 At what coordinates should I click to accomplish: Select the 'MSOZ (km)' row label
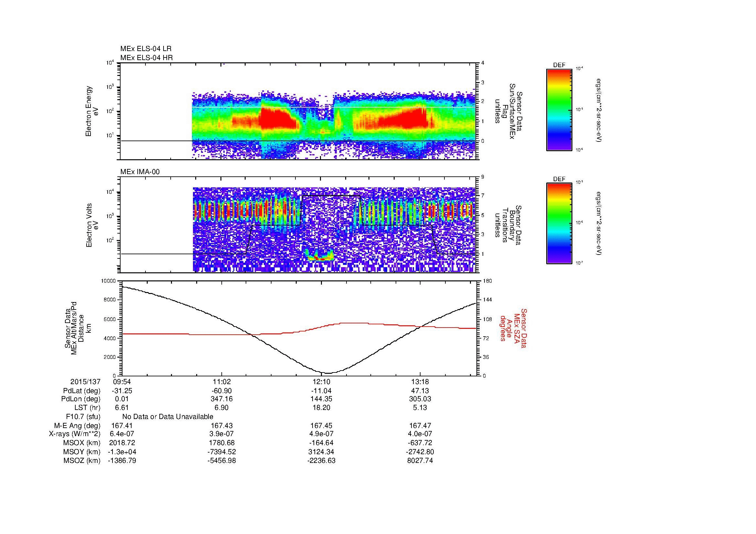pos(82,461)
